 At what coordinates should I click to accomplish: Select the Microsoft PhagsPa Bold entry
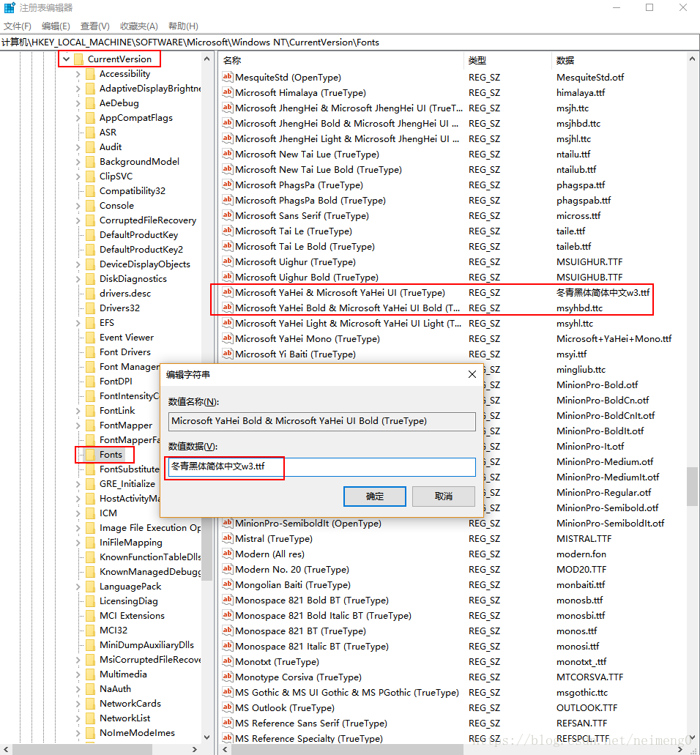point(310,201)
